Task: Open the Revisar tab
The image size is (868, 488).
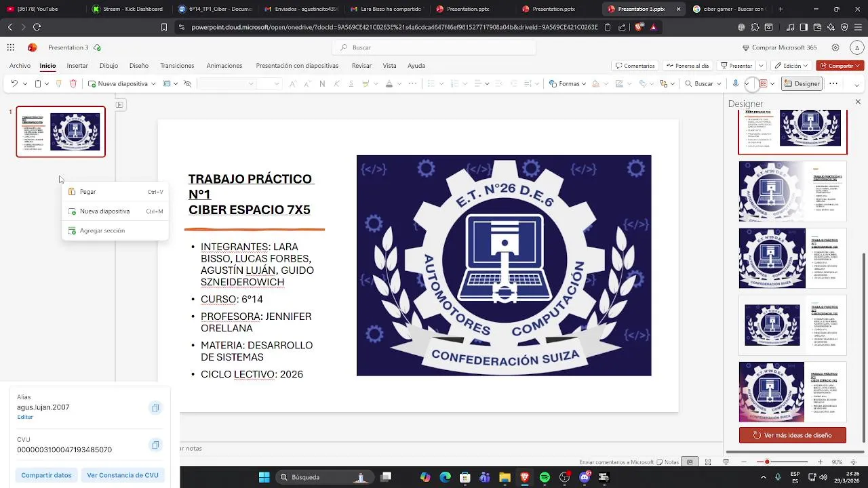Action: click(361, 66)
